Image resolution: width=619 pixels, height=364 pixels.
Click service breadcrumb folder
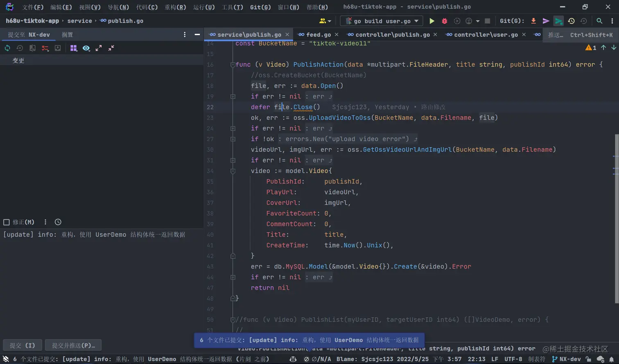click(79, 21)
